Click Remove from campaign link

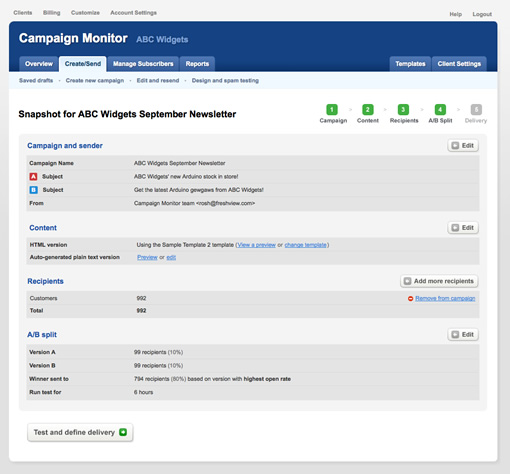pyautogui.click(x=445, y=298)
